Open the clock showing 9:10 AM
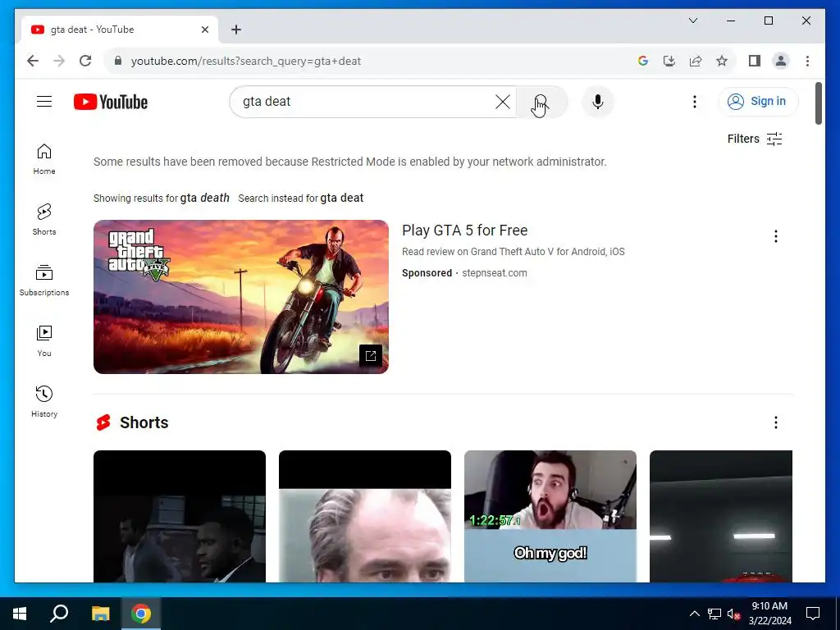This screenshot has width=840, height=630. [769, 614]
